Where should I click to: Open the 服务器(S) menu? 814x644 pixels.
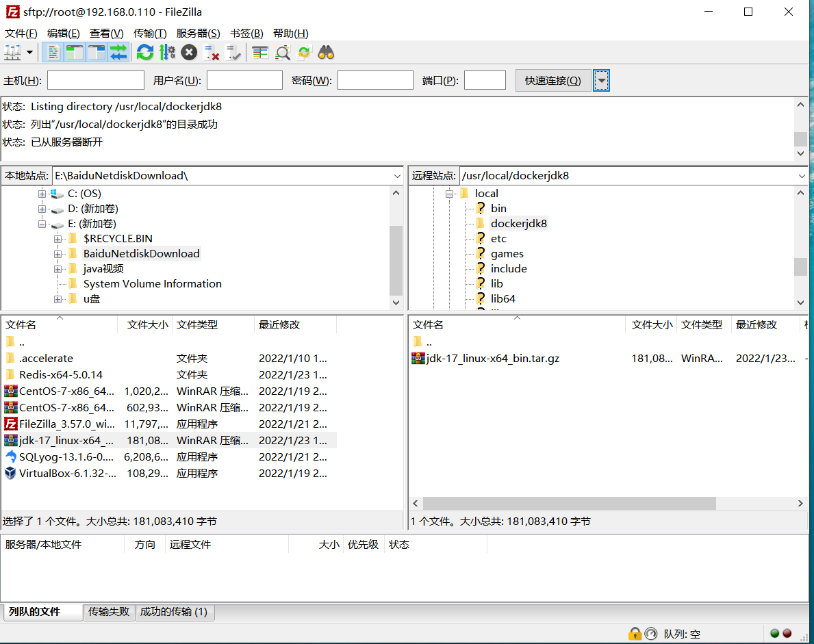click(199, 34)
